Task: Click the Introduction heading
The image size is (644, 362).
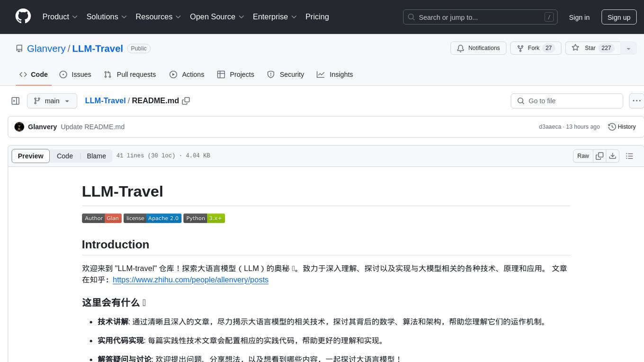Action: tap(116, 244)
